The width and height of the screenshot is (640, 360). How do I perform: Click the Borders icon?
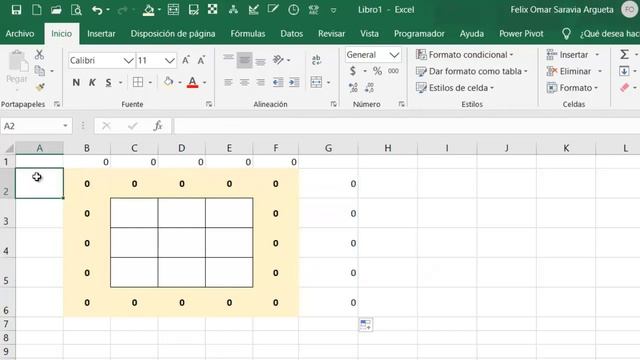coord(138,82)
